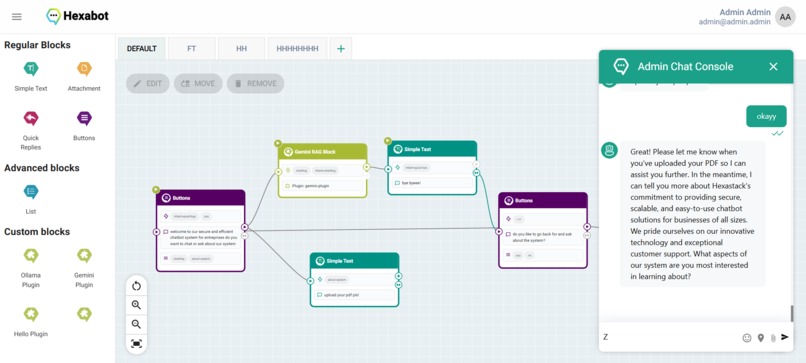Viewport: 806px width, 363px height.
Task: Click the chat bubble logo in the console header
Action: pyautogui.click(x=621, y=66)
